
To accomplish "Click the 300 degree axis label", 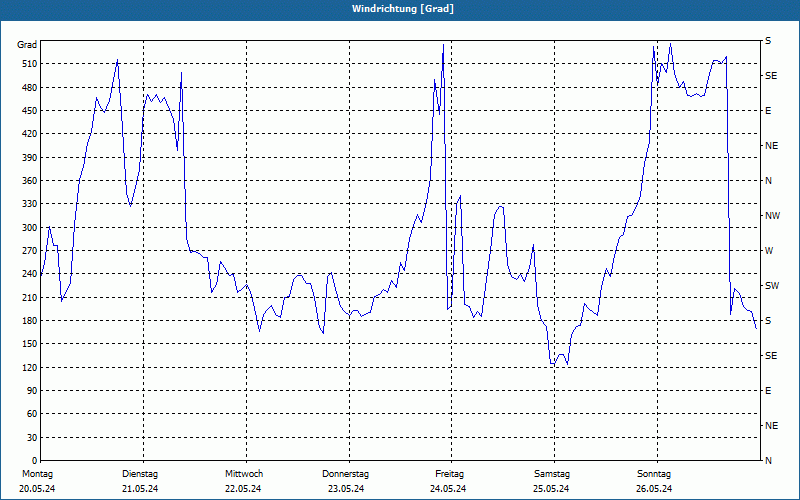I will [30, 227].
